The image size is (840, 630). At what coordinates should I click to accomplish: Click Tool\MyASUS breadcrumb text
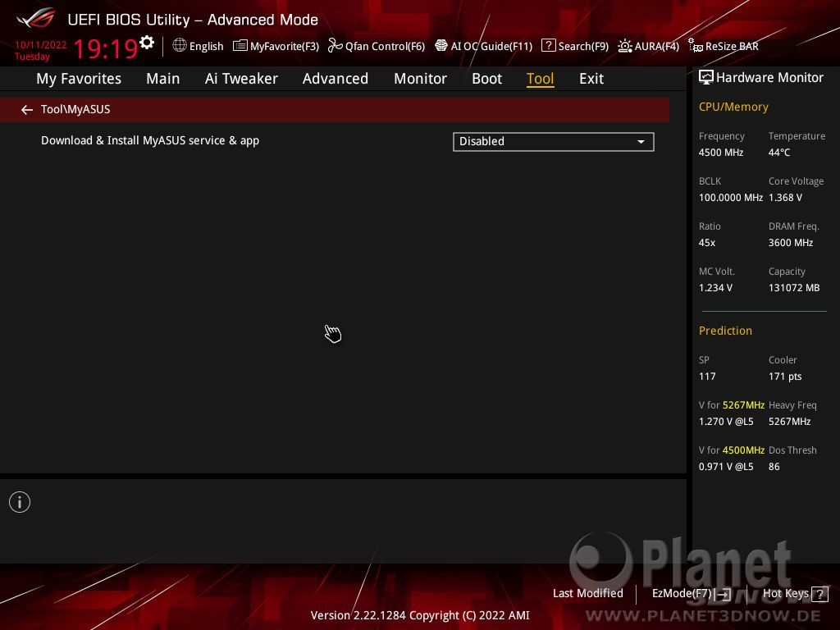[75, 109]
